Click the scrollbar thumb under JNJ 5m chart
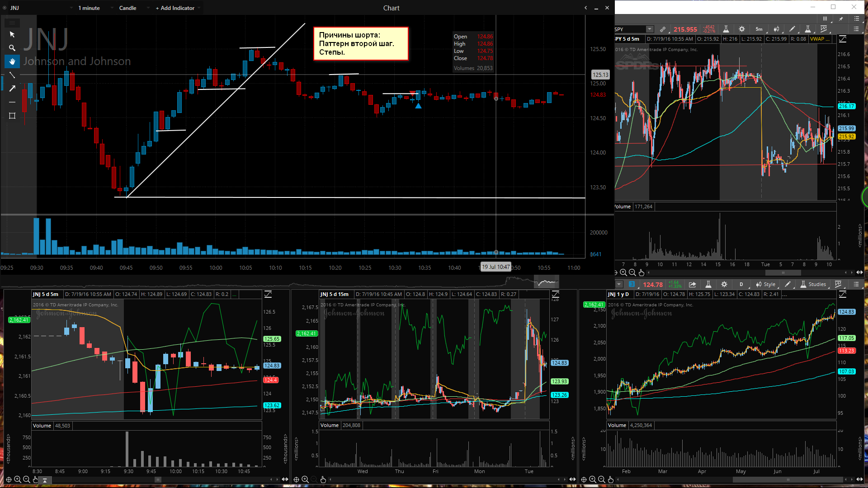The height and width of the screenshot is (488, 868). [158, 479]
